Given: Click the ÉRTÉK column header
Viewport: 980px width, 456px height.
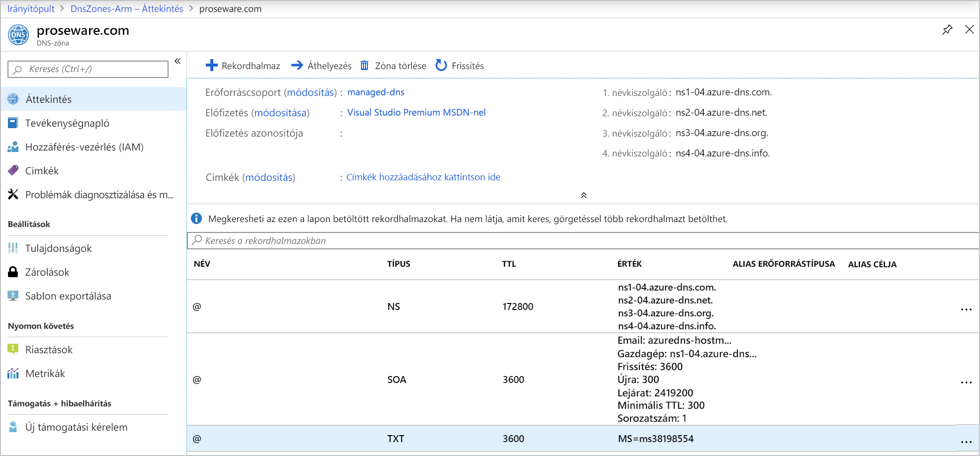Looking at the screenshot, I should click(629, 264).
